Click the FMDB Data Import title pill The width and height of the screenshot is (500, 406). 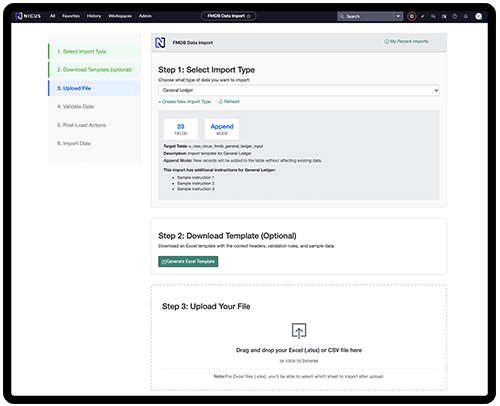click(228, 16)
